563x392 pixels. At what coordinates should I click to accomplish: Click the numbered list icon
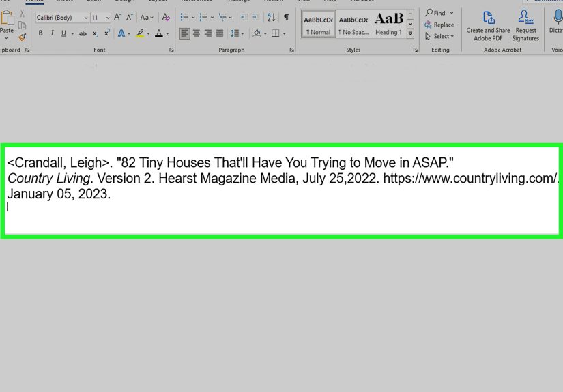click(203, 17)
